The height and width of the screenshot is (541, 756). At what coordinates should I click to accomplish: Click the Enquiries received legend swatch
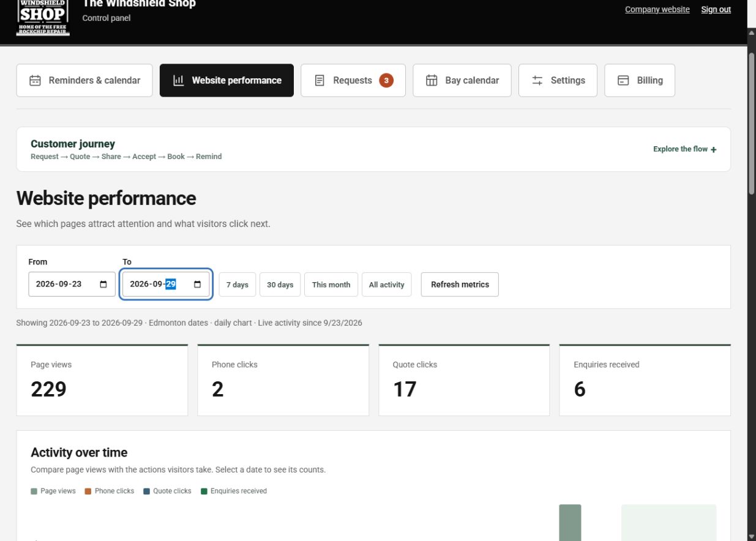(204, 491)
